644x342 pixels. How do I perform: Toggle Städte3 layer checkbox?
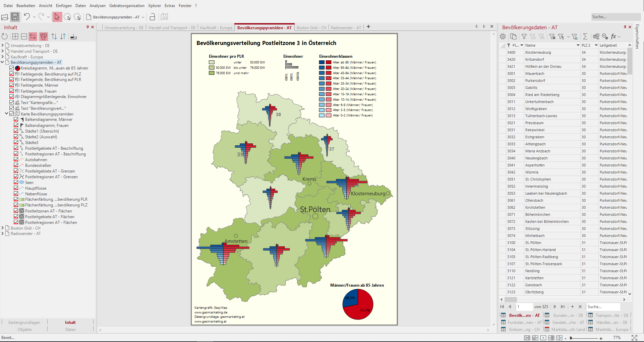click(16, 143)
